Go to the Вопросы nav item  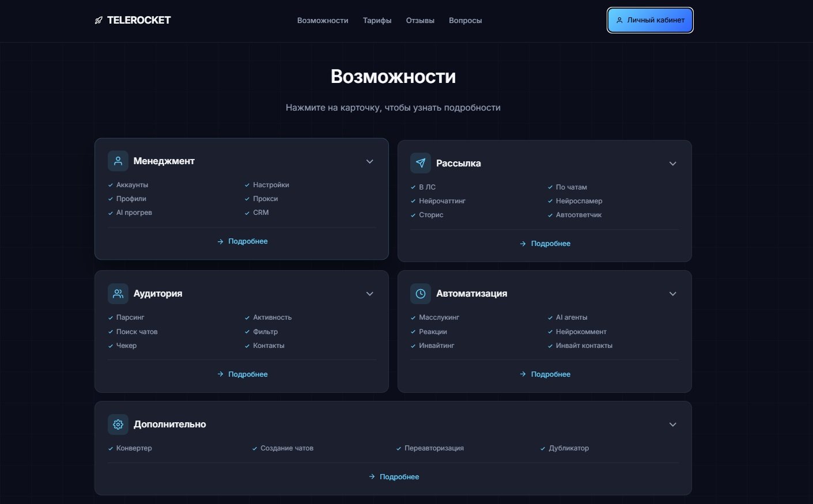(x=466, y=21)
